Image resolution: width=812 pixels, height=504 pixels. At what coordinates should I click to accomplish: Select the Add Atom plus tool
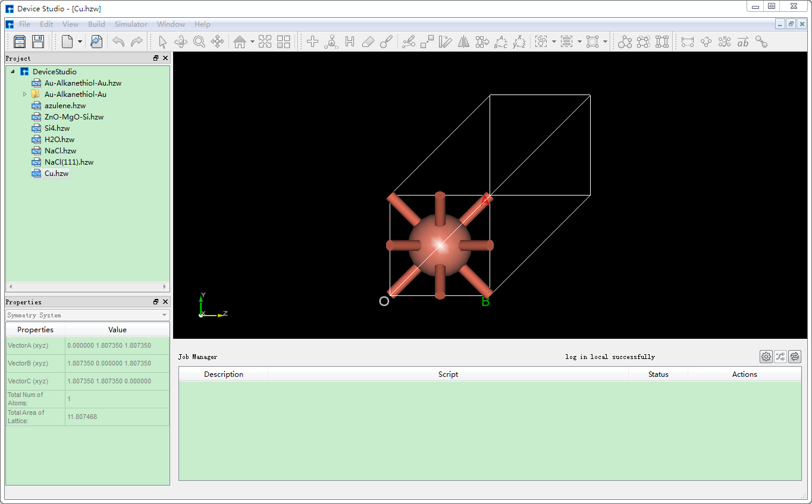(312, 42)
